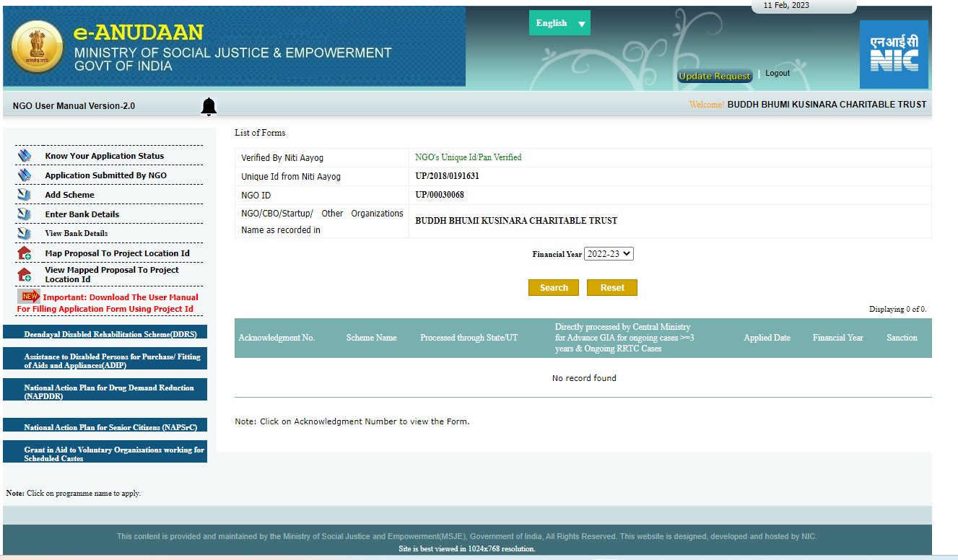Click the Logout link
Screen dimensions: 958x560
(778, 73)
